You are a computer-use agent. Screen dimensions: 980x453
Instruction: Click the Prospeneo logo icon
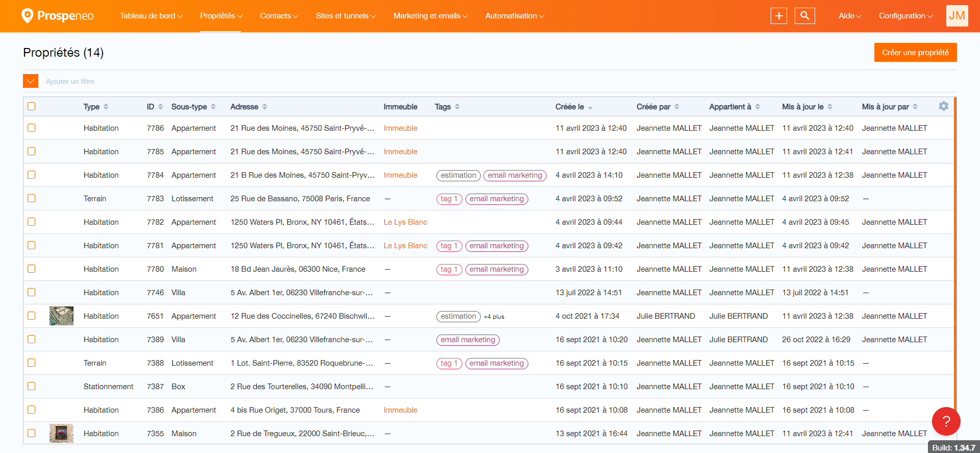[x=28, y=16]
